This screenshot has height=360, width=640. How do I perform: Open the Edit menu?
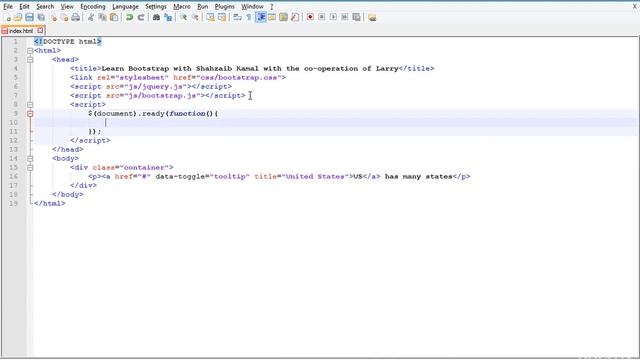pyautogui.click(x=24, y=7)
